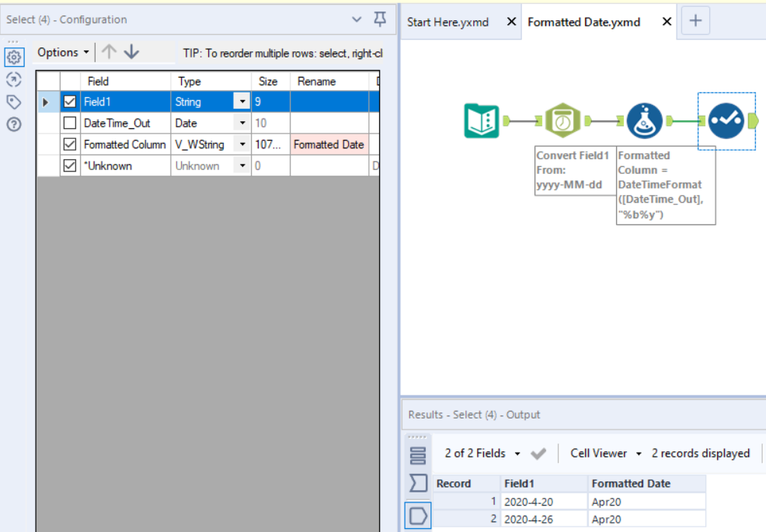766x532 pixels.
Task: Click the apply checkmark next to fields
Action: [x=538, y=454]
